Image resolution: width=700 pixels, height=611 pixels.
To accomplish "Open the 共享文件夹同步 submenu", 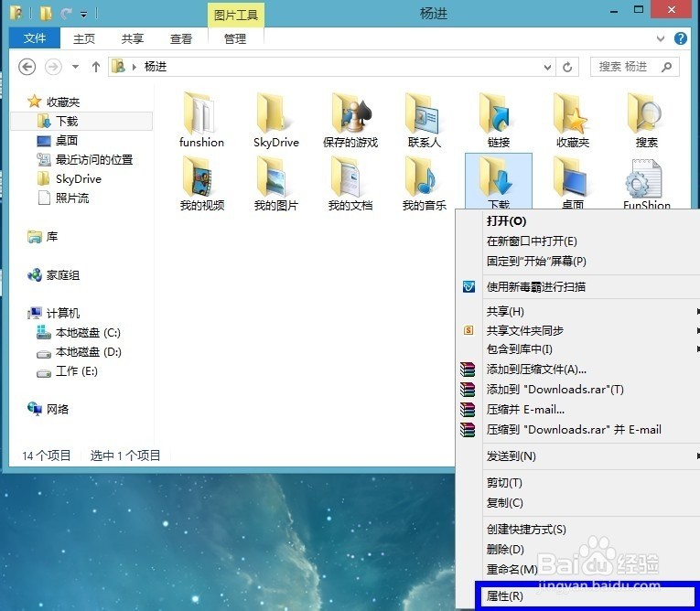I will [525, 330].
